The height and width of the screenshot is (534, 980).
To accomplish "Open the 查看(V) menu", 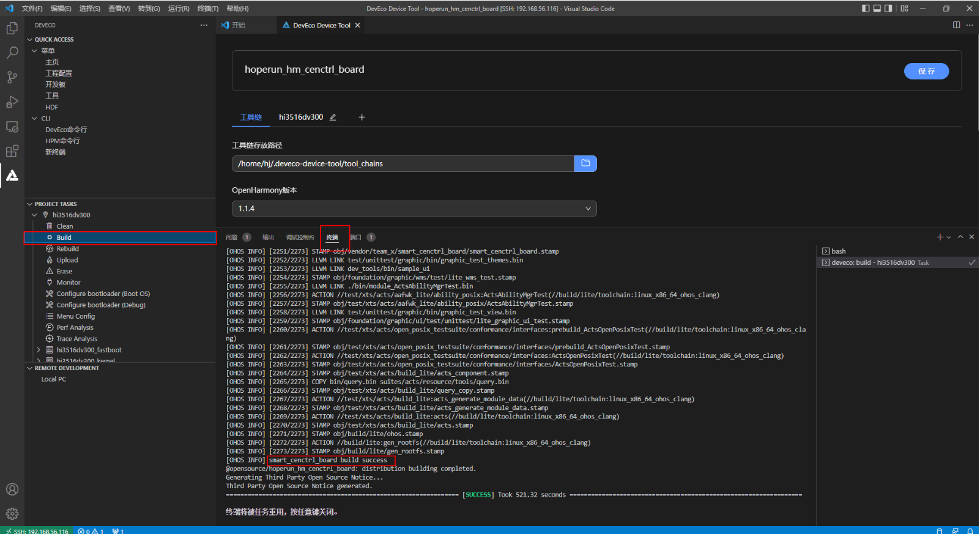I will coord(119,9).
